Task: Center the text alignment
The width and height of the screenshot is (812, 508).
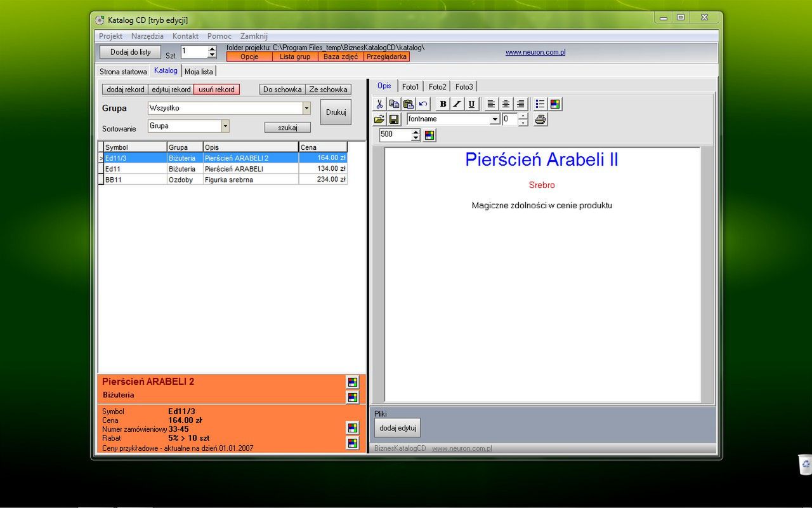Action: [506, 104]
